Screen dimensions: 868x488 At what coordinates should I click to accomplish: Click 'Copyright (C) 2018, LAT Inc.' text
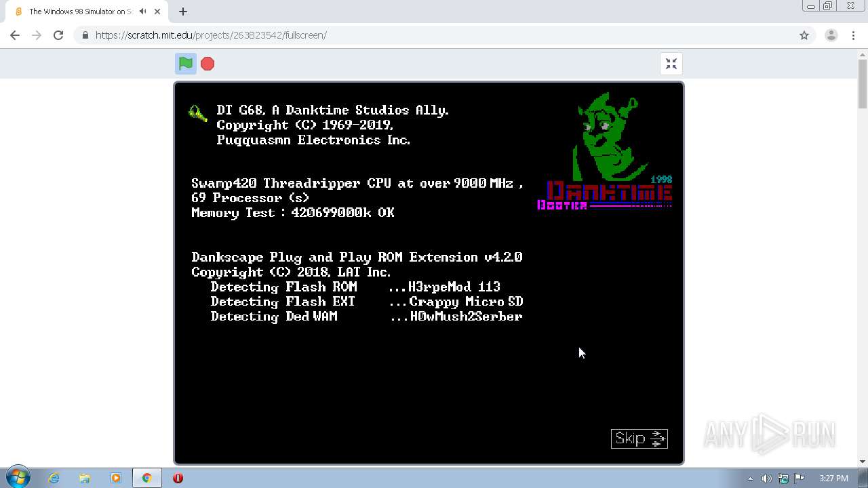tap(291, 272)
